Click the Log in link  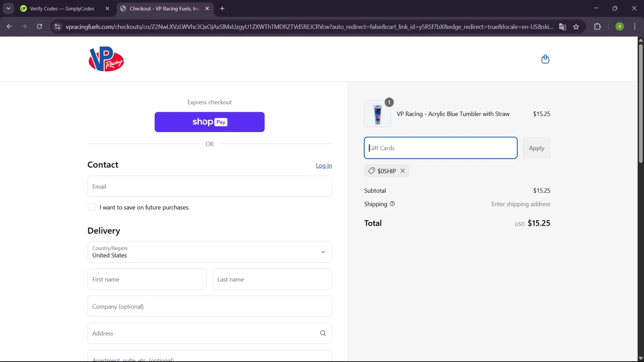(324, 166)
